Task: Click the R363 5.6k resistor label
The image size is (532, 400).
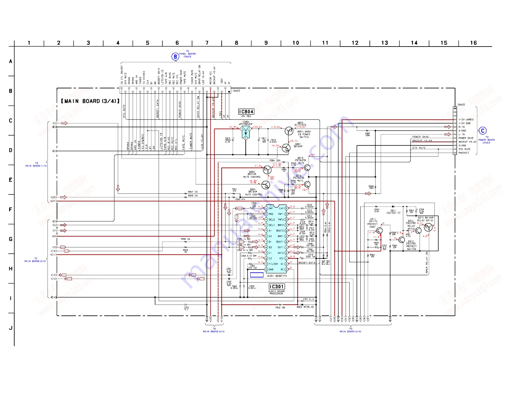Action: (377, 210)
